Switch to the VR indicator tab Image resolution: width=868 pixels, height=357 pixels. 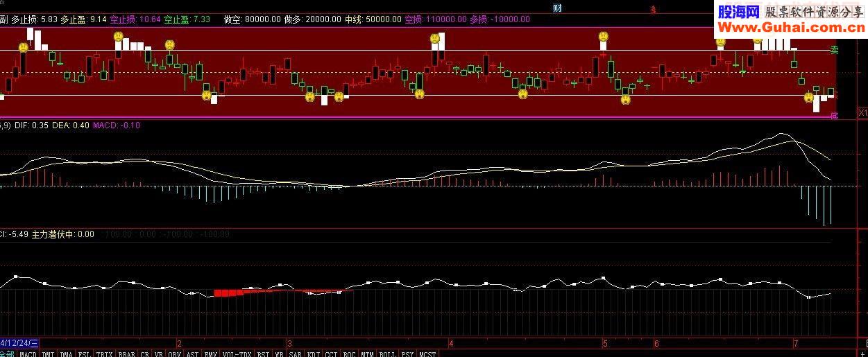point(158,354)
